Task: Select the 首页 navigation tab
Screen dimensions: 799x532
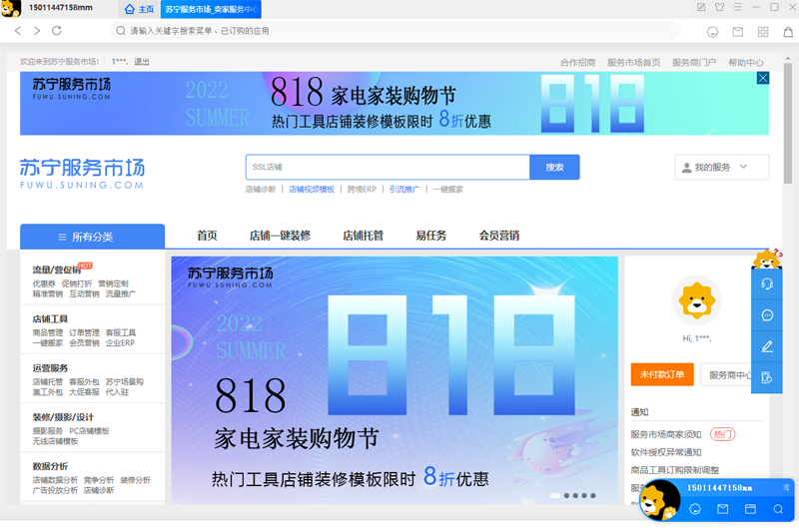Action: (x=207, y=236)
